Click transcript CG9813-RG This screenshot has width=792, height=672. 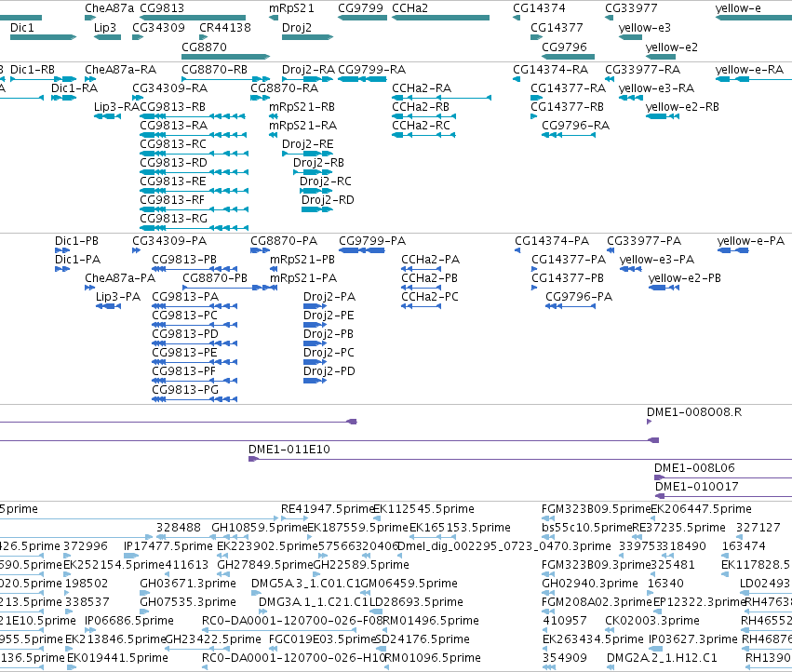pos(173,219)
